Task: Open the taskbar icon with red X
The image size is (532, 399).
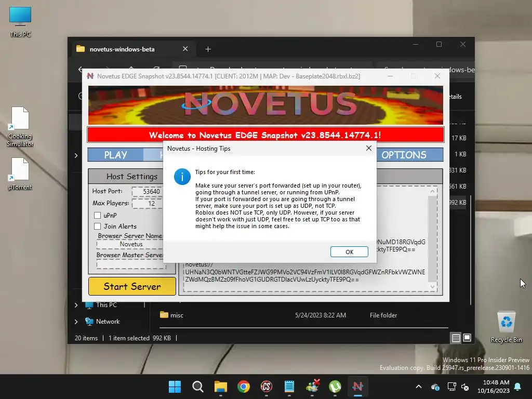Action: tap(312, 387)
